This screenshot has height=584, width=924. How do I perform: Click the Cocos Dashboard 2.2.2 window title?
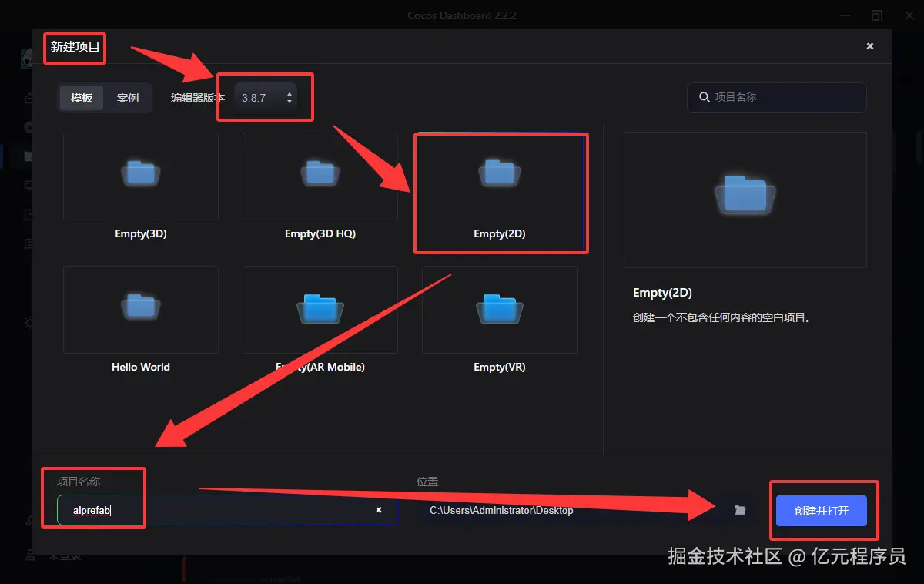click(x=461, y=15)
